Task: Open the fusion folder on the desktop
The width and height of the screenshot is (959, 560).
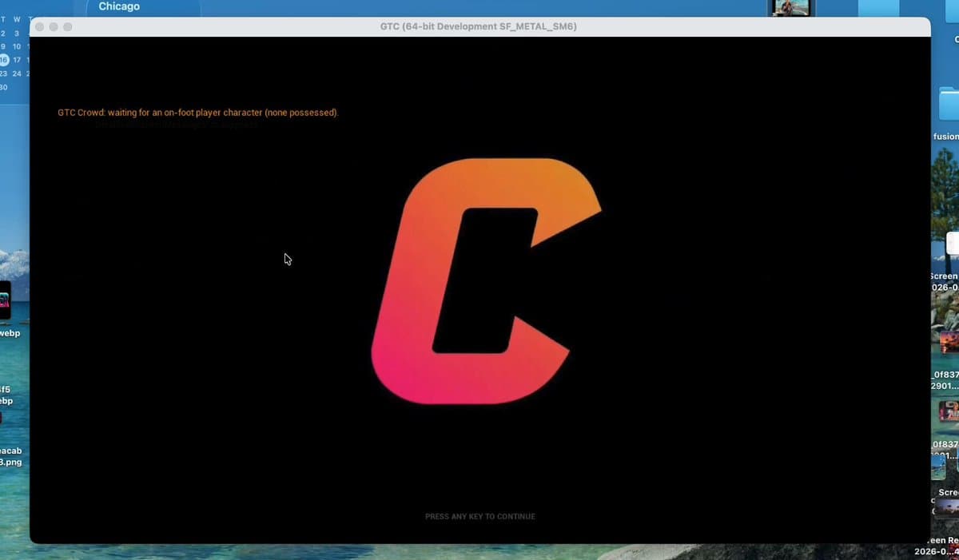Action: [x=949, y=104]
